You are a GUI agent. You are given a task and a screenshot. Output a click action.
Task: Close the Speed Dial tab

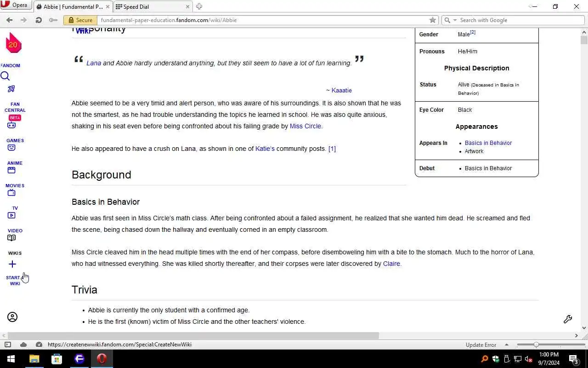[187, 6]
